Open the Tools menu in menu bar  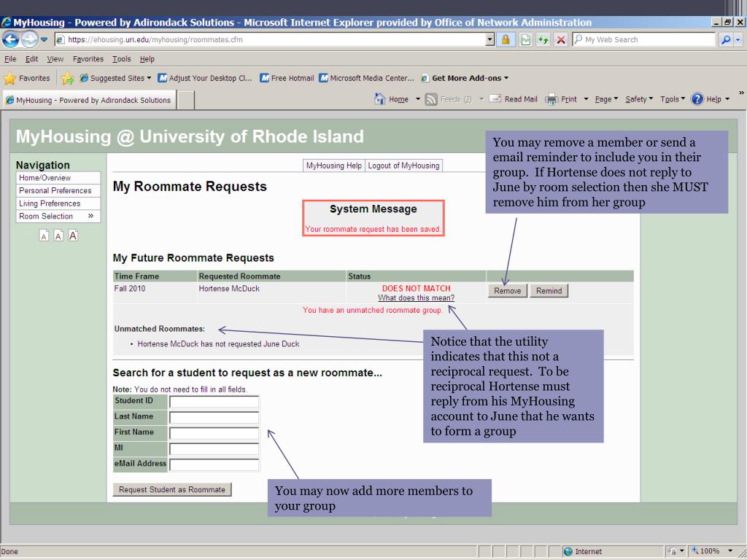click(x=122, y=59)
